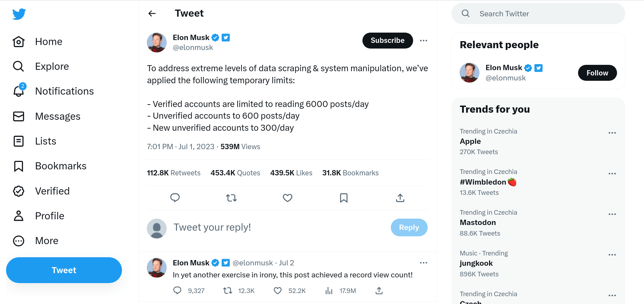
Task: Like the Jul 2 reply tweet
Action: 278,291
